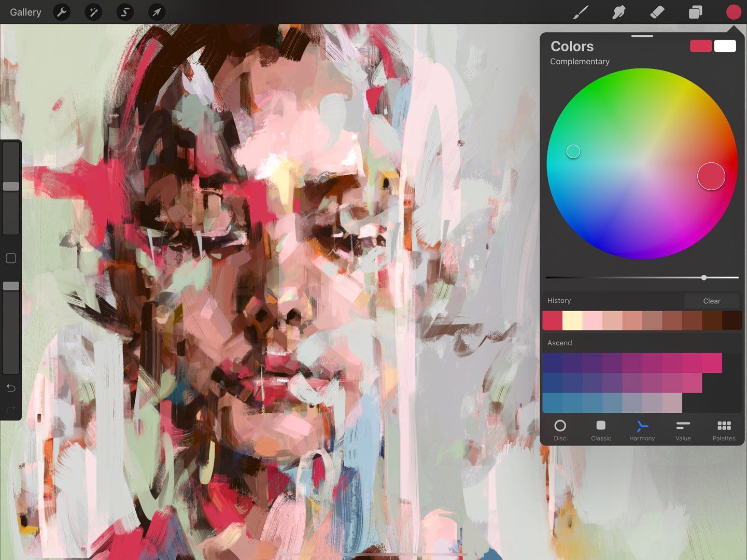Select the Paint brush tool
Viewport: 747px width, 560px height.
(x=580, y=12)
